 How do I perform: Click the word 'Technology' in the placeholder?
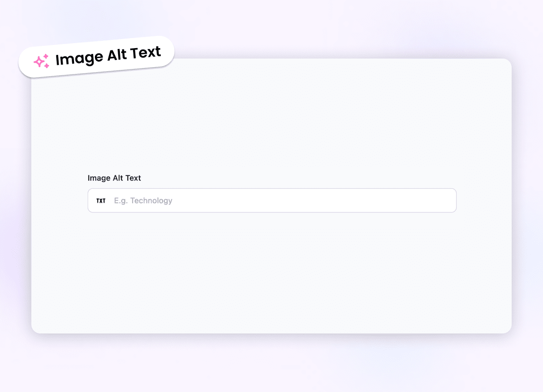coord(151,201)
